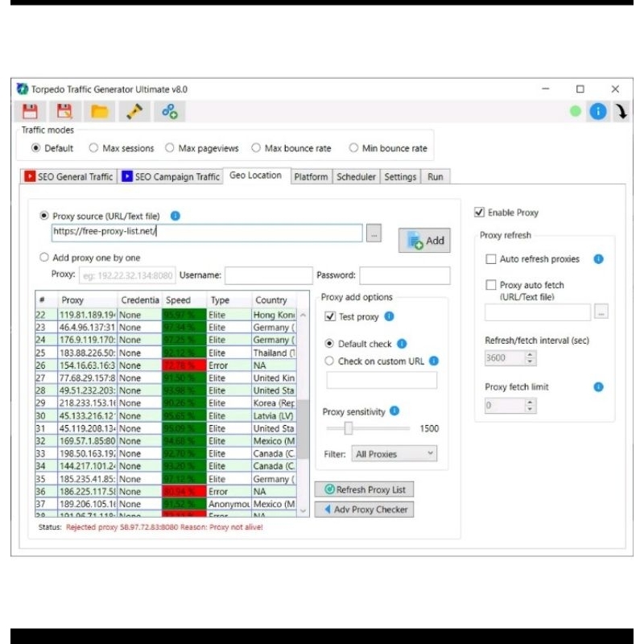Open the SEO Campaign Traffic tab
644x644 pixels.
[171, 177]
